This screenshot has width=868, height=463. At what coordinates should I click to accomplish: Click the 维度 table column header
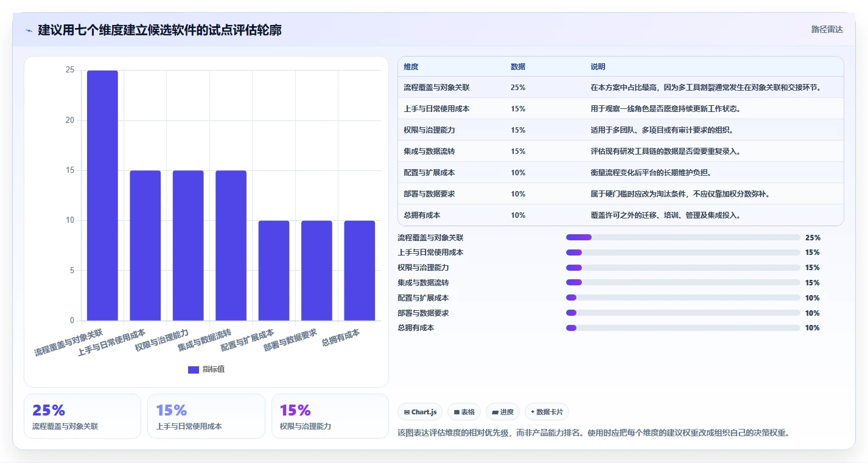(x=411, y=67)
